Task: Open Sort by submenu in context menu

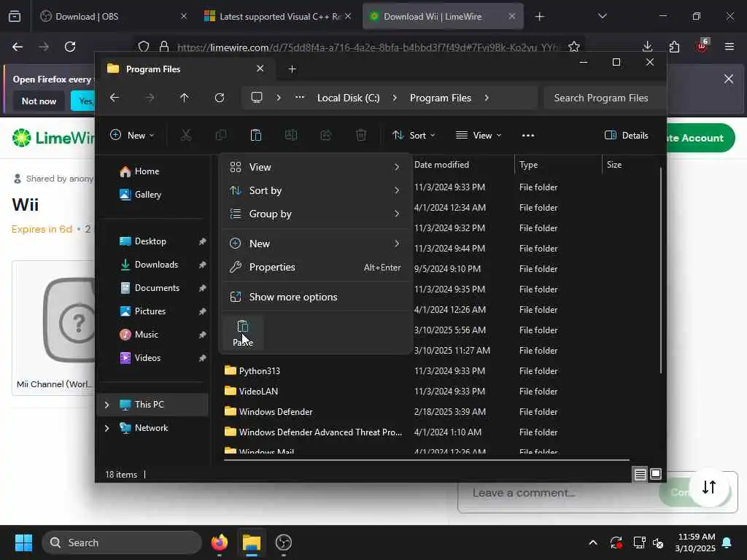Action: (x=315, y=190)
